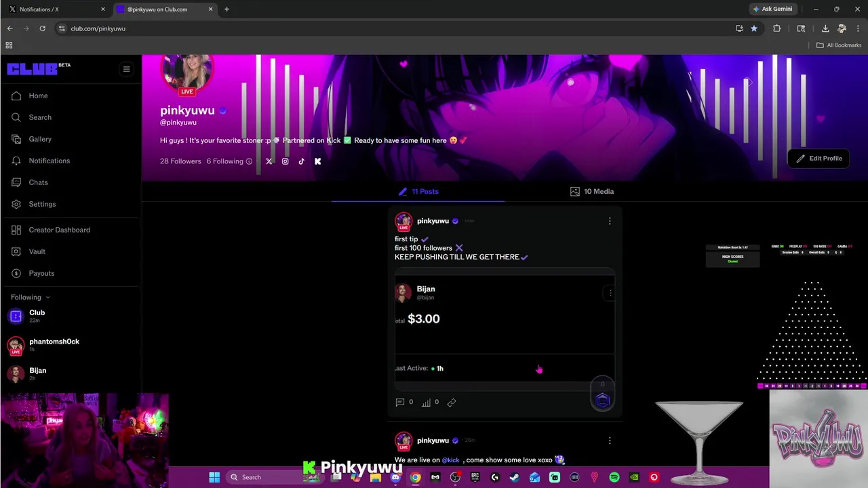Bookmark this page with the star icon

pos(753,28)
